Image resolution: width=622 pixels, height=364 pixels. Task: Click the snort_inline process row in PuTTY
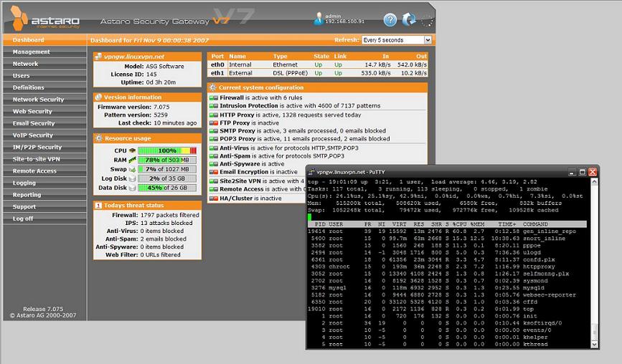[x=447, y=239]
